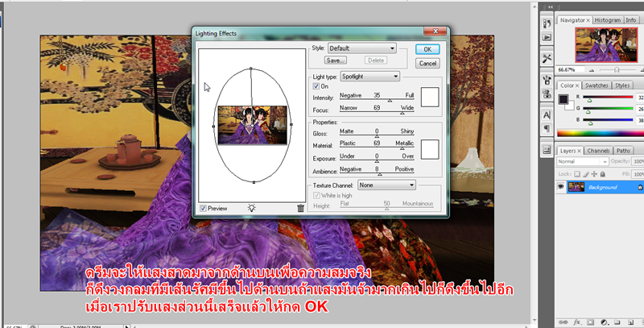This screenshot has width=644, height=328.
Task: Click the light color swatch beside Intensity
Action: (430, 98)
